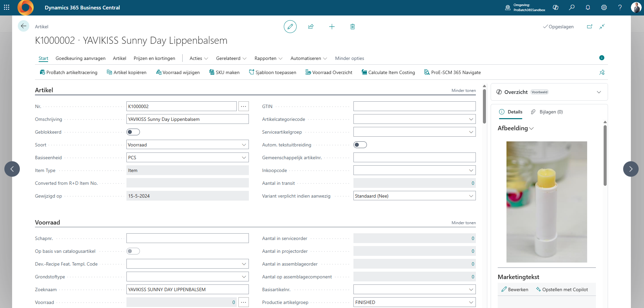
Task: Click Voorraad wijzigen action
Action: pyautogui.click(x=178, y=72)
